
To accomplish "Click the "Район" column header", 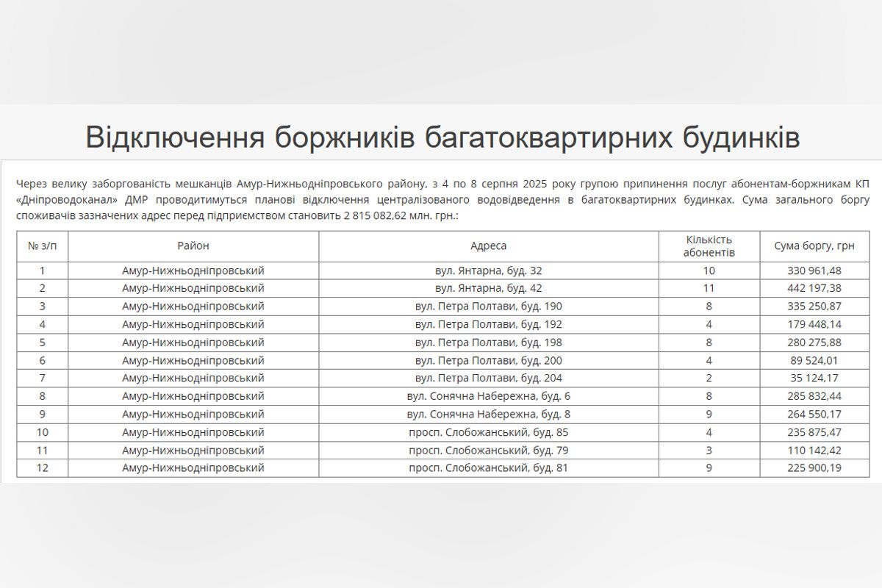I will coord(193,246).
